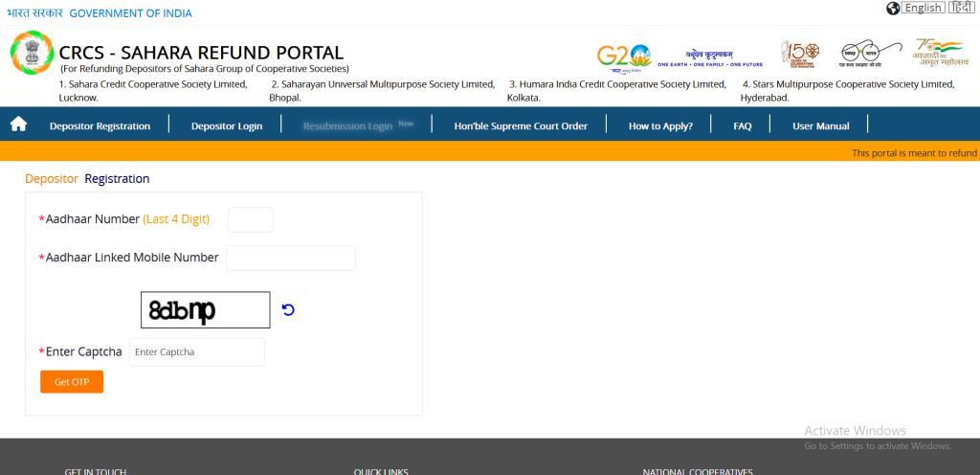This screenshot has width=980, height=475.
Task: Switch language to English
Action: 923,8
